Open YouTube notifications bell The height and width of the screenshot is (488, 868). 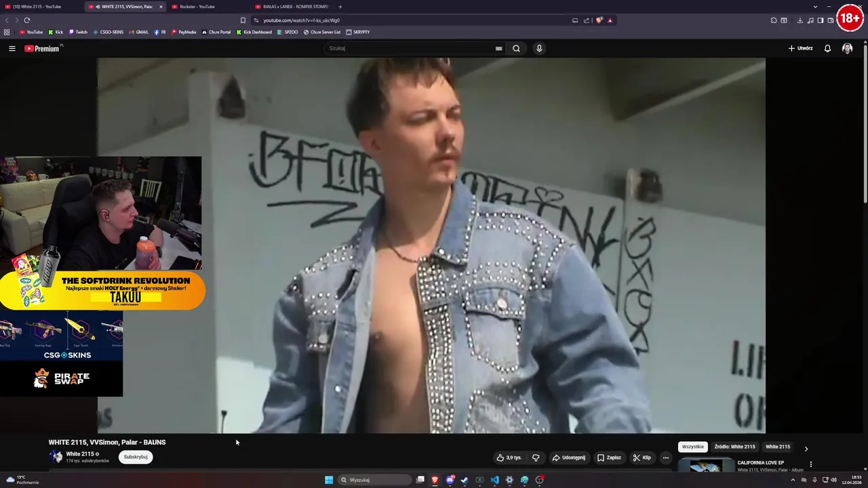(827, 48)
